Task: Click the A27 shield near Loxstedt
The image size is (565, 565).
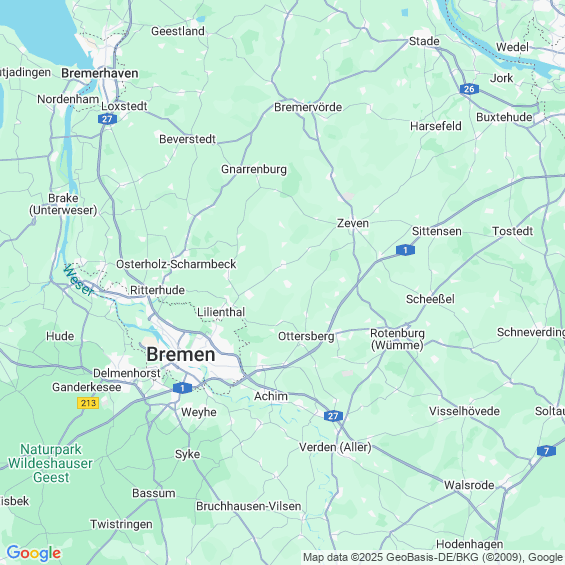Action: [107, 119]
